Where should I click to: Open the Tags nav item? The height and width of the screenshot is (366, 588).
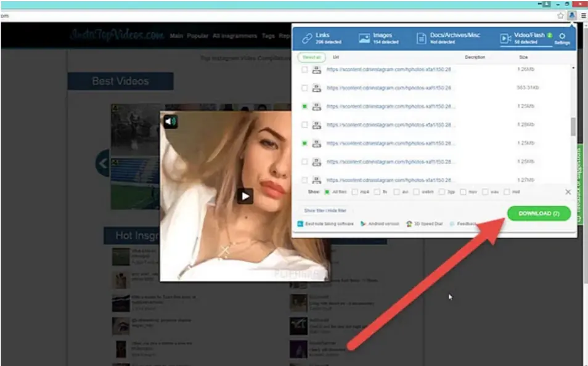[x=268, y=36]
